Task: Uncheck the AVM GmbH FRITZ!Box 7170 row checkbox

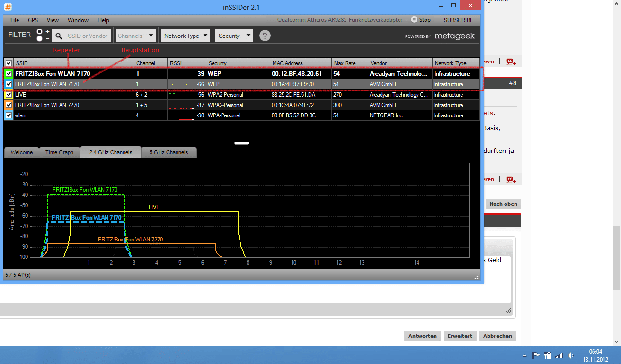Action: click(9, 84)
